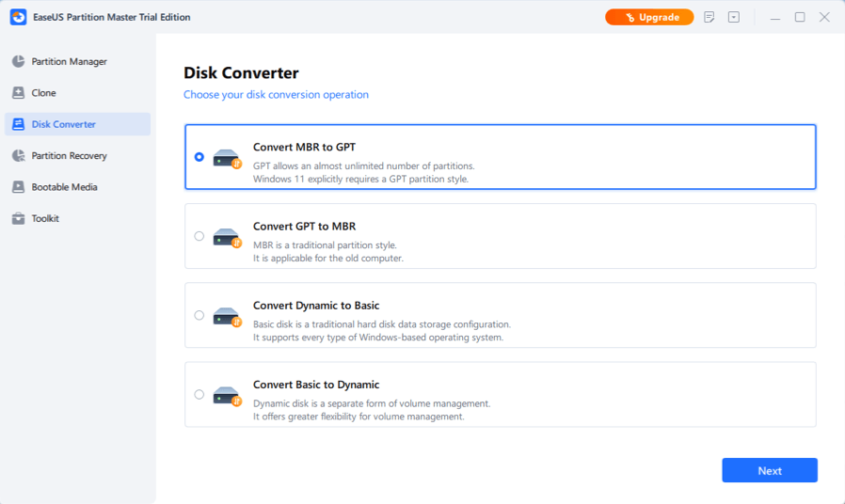Click the Next button

point(769,470)
